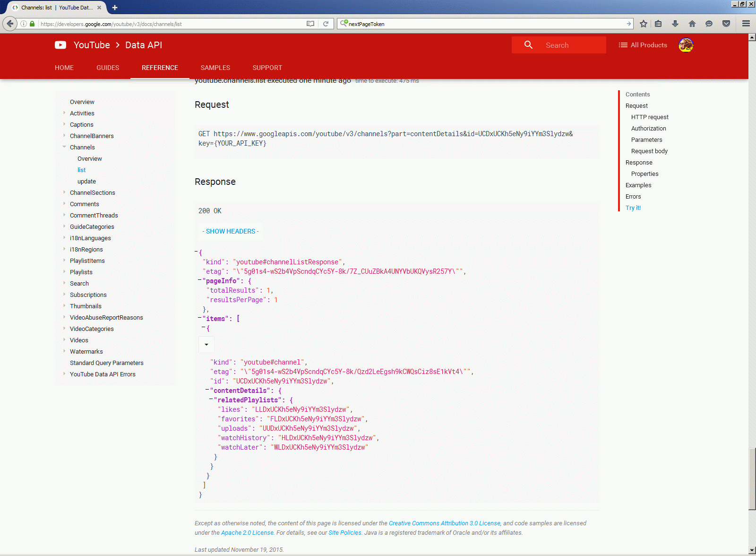Collapse the root JSON response object
The width and height of the screenshot is (756, 556).
pos(196,252)
